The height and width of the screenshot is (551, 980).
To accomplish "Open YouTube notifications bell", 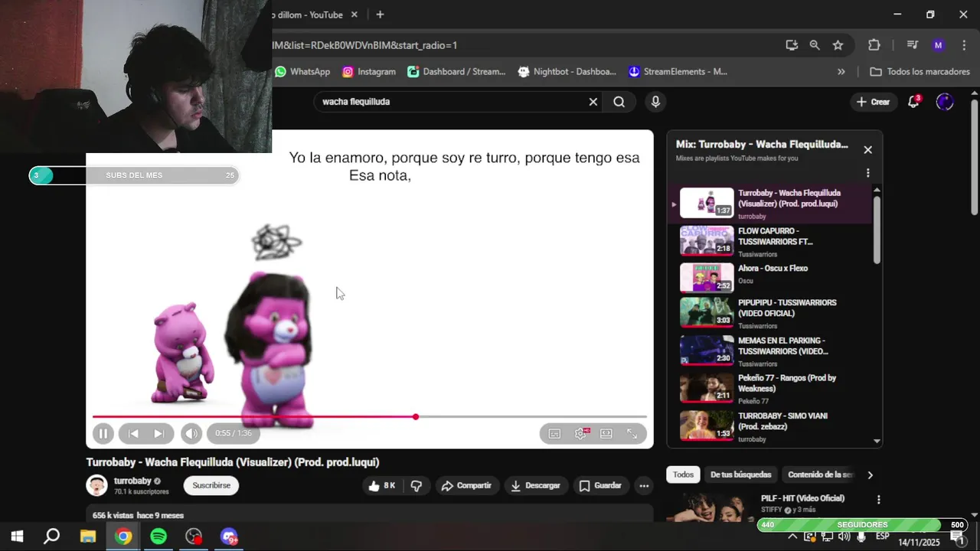I will tap(913, 102).
